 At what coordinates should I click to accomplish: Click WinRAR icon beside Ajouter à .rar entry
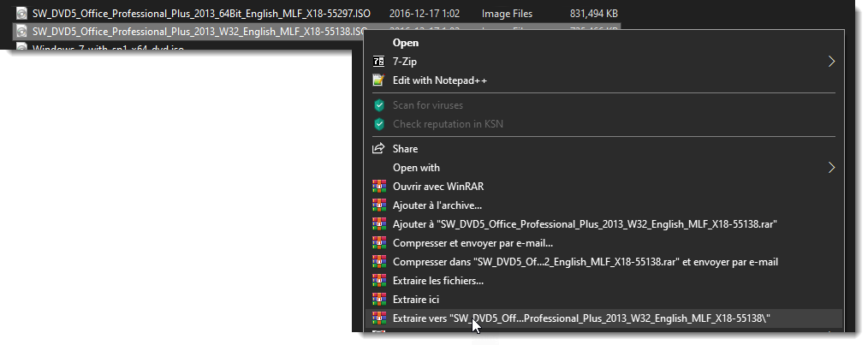pyautogui.click(x=378, y=224)
